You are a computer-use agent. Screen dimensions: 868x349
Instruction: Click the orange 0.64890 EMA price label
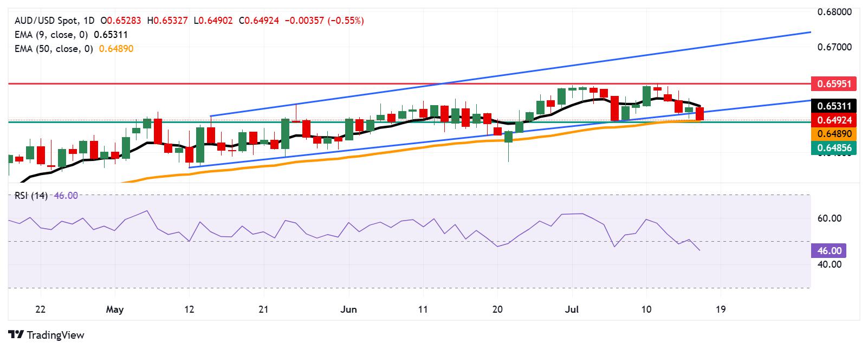tap(834, 133)
